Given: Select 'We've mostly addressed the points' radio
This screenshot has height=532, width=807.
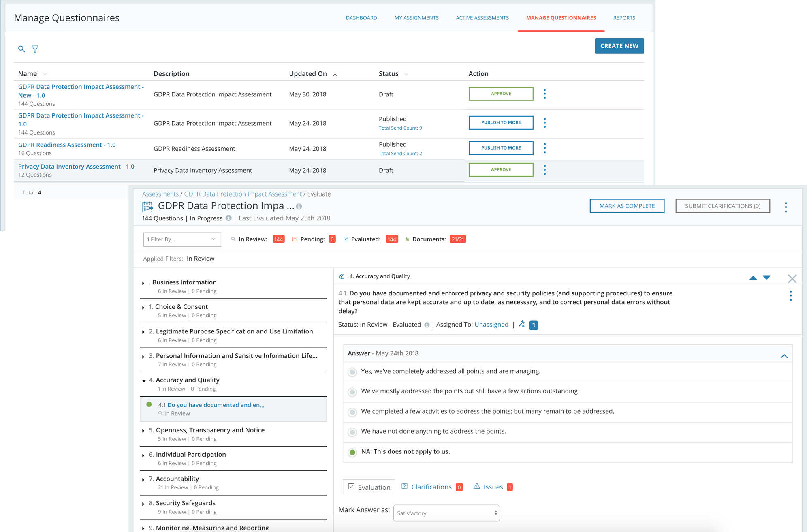Looking at the screenshot, I should click(x=352, y=392).
